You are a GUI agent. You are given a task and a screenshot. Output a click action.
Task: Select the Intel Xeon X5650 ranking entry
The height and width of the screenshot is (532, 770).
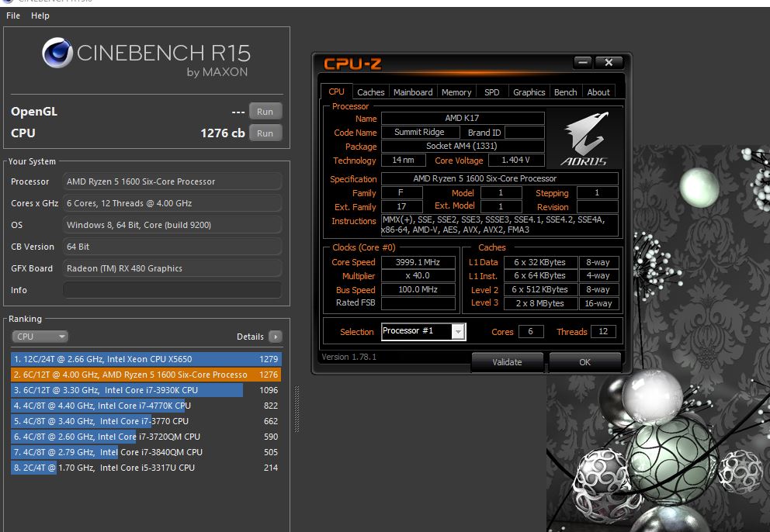[x=146, y=359]
